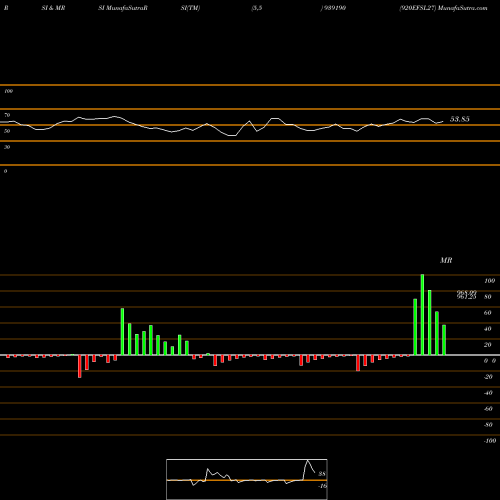The height and width of the screenshot is (500, 500).
Task: Click the SI & MR header label
Action: 53,8
